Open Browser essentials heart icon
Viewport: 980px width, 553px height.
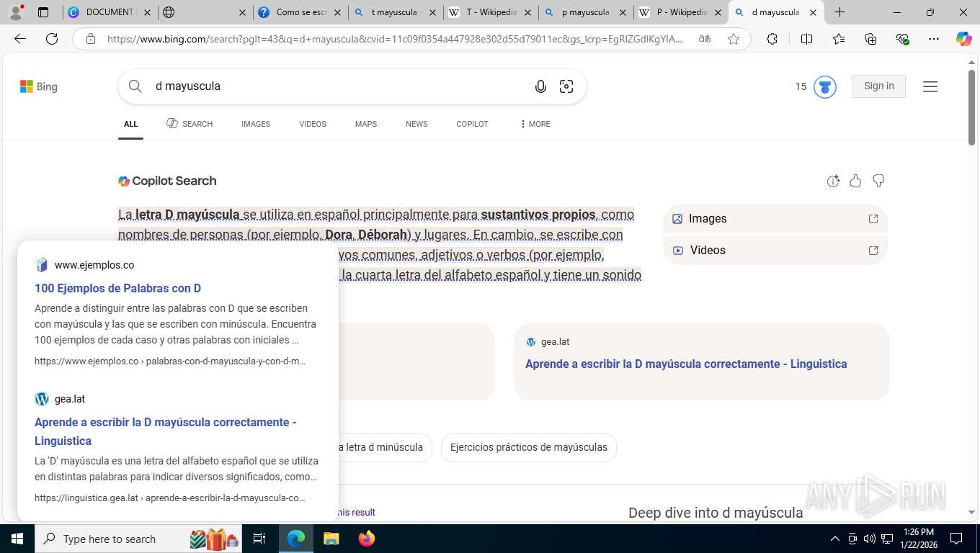point(902,39)
